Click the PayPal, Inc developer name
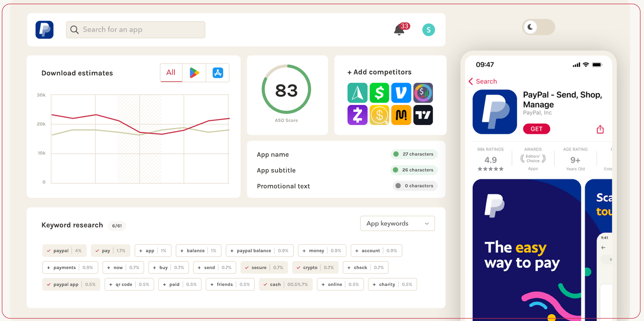This screenshot has width=644, height=321. tap(537, 113)
